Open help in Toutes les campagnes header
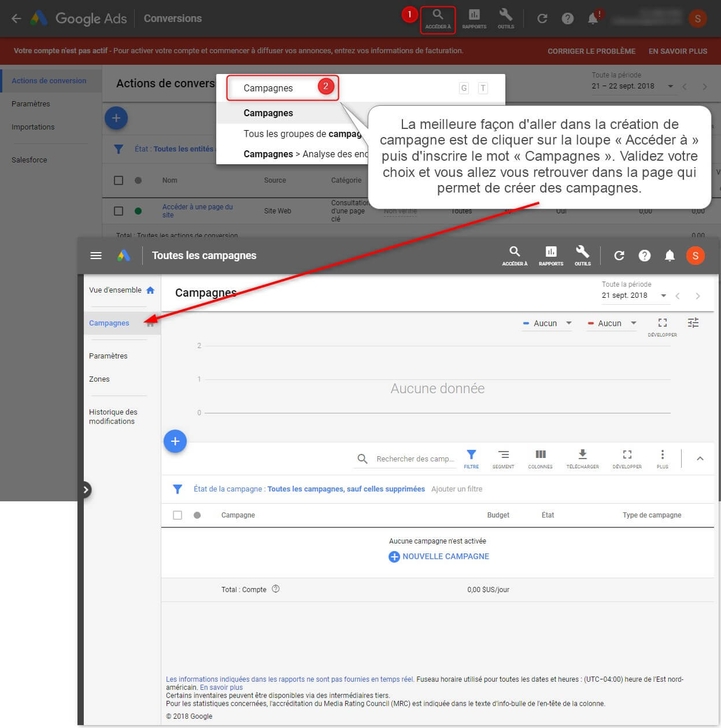Screen dimensions: 721x728 click(x=645, y=256)
